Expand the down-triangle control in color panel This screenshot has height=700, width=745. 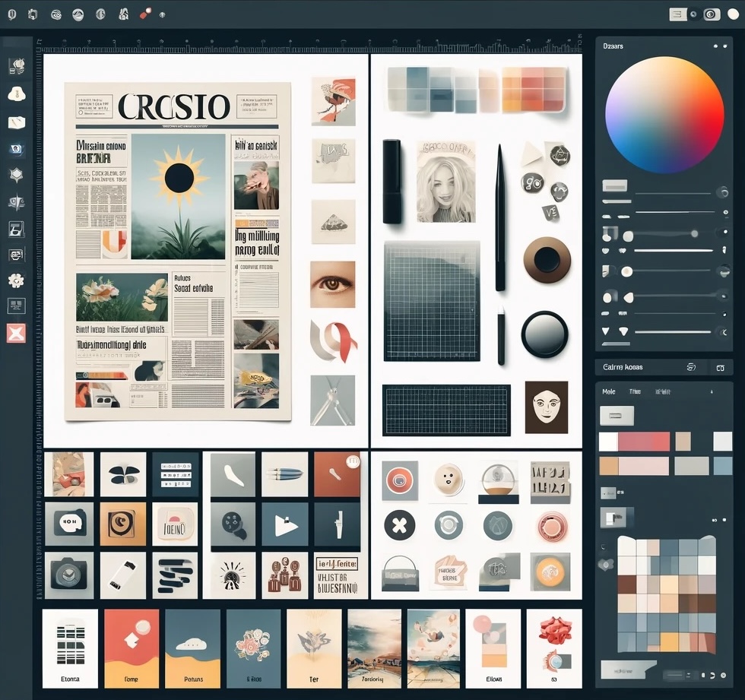606,331
